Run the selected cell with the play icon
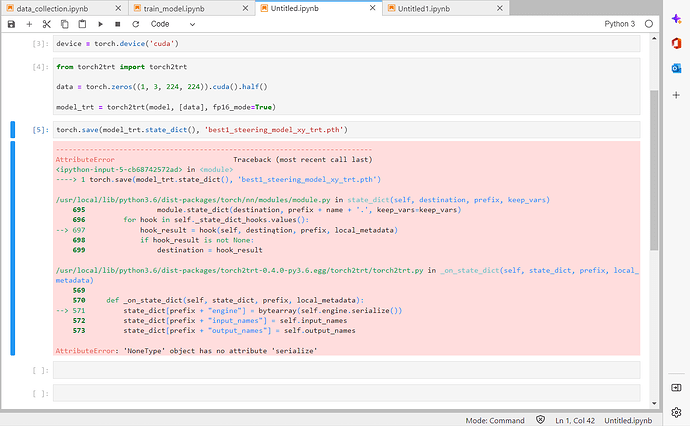The image size is (690, 426). [100, 23]
